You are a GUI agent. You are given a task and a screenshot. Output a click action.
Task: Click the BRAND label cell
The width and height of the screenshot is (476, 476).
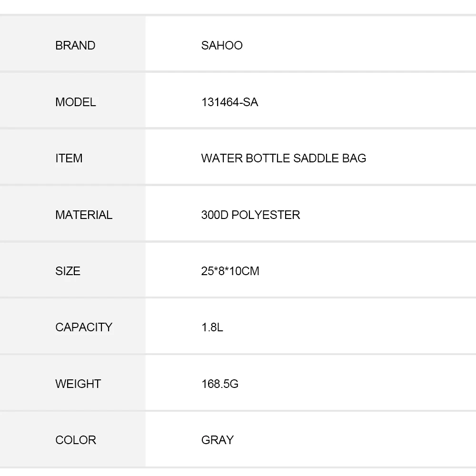coord(75,45)
